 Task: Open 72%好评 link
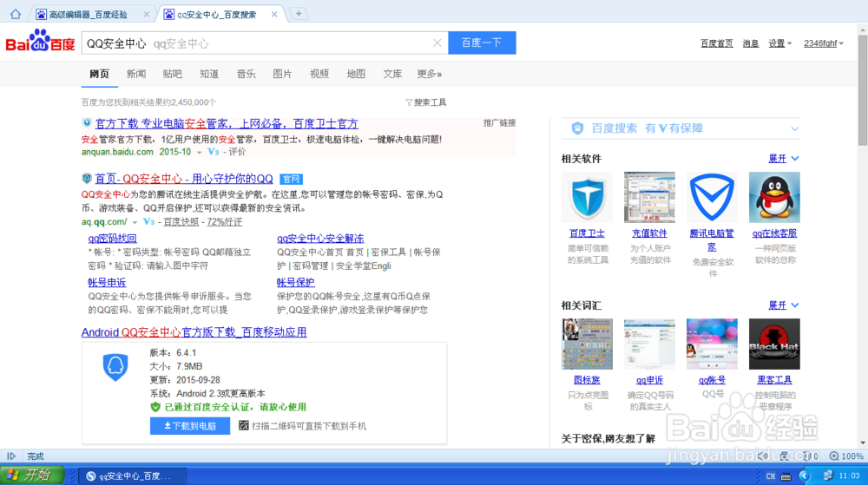point(224,222)
